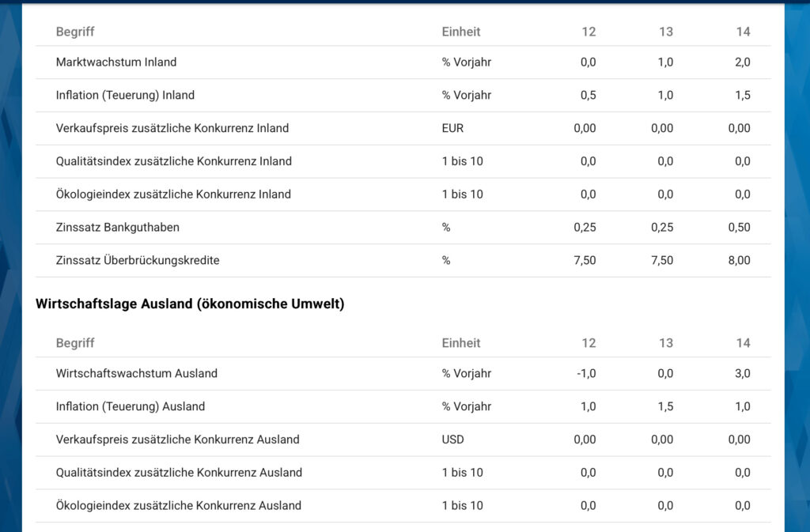Select the "Zinssatz Bankguthaben" row label
This screenshot has width=810, height=532.
click(x=118, y=228)
